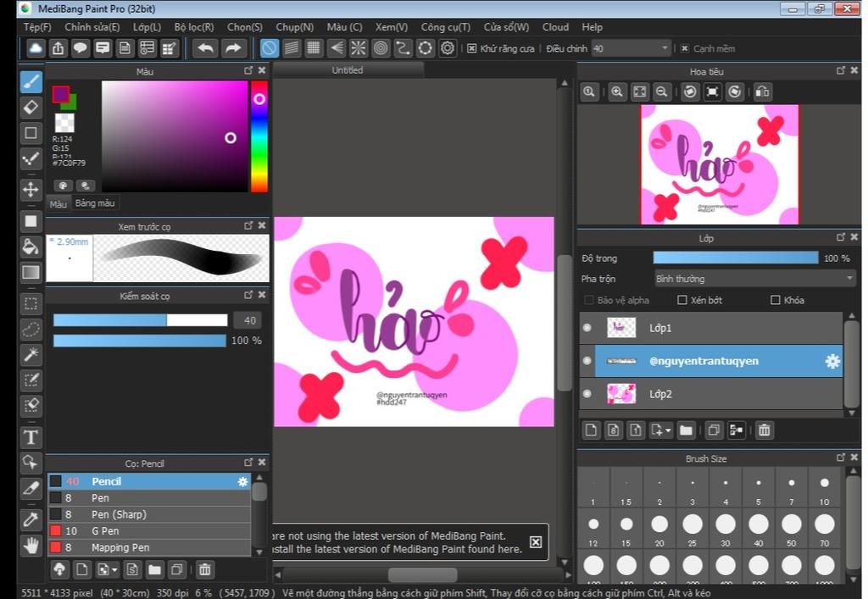Adjust the brush size slider
This screenshot has height=599, width=868.
(x=140, y=320)
